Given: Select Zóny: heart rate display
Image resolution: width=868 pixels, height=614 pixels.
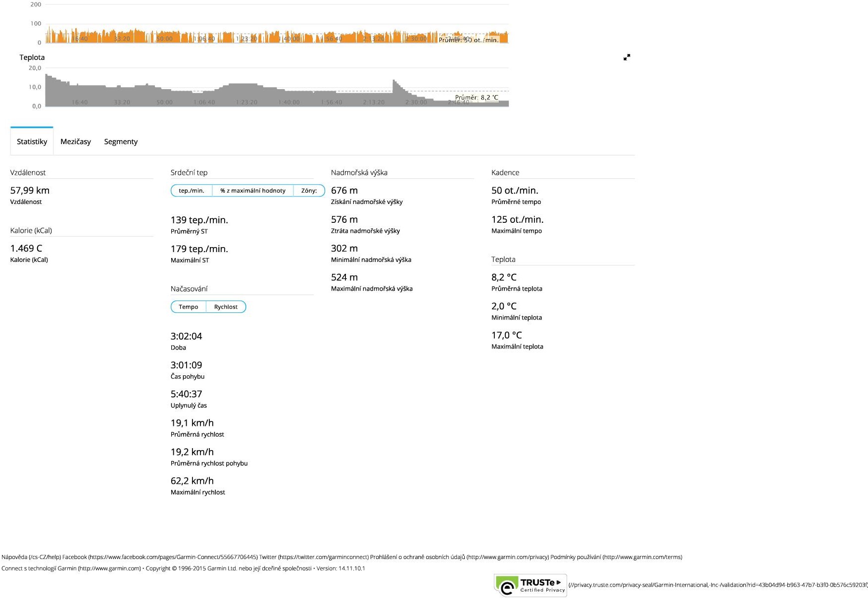Looking at the screenshot, I should click(309, 191).
